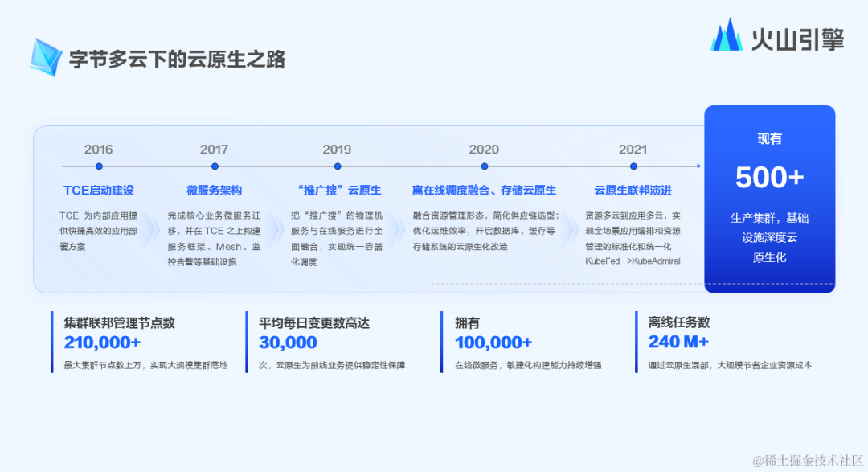Select the 2019 timeline dot
Screen dimensions: 868x472
pyautogui.click(x=338, y=166)
